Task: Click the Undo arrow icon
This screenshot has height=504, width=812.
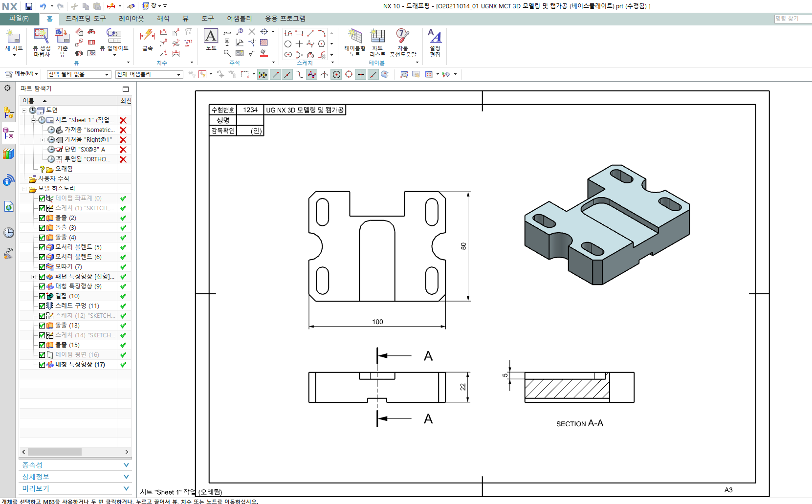Action: (x=43, y=6)
